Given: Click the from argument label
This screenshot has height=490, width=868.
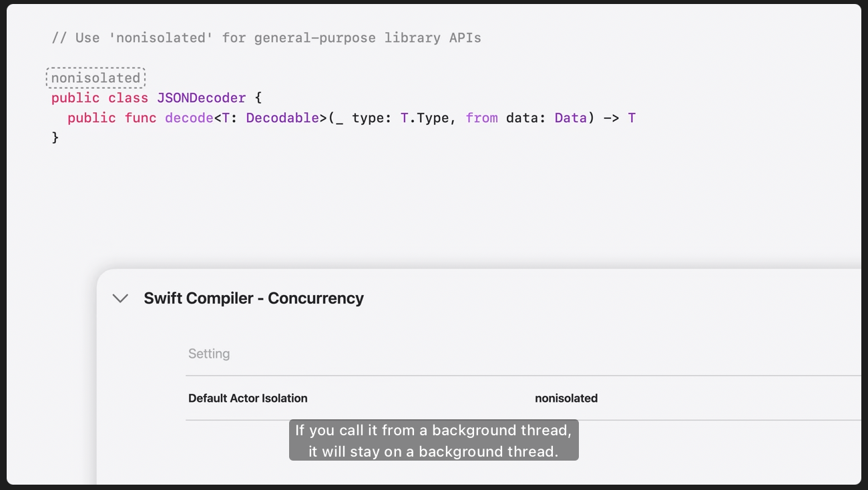Looking at the screenshot, I should coord(481,118).
